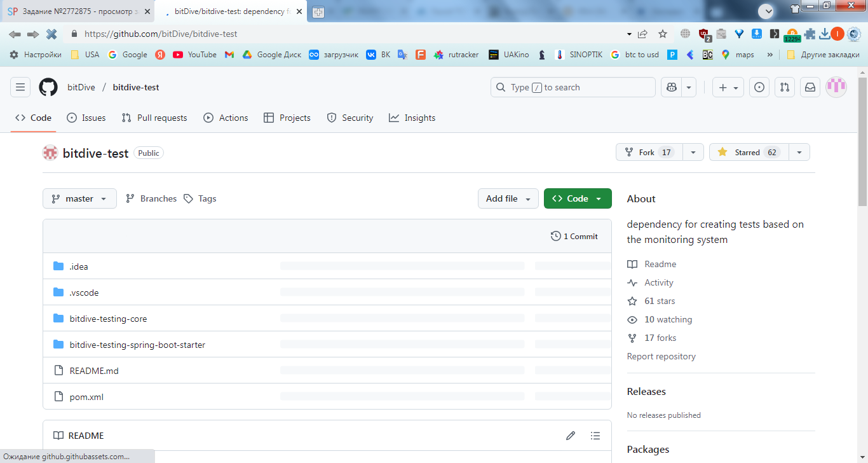View the 1 Commit history link
This screenshot has height=463, width=868.
tap(574, 236)
